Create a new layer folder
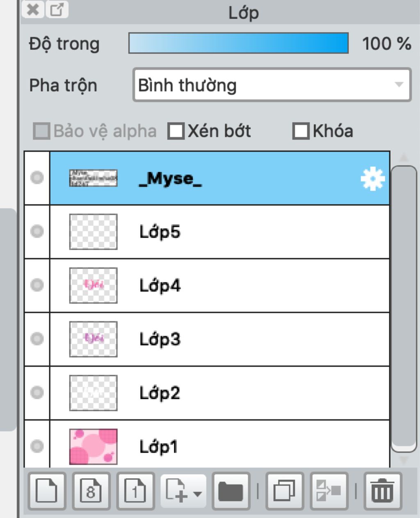 231,491
